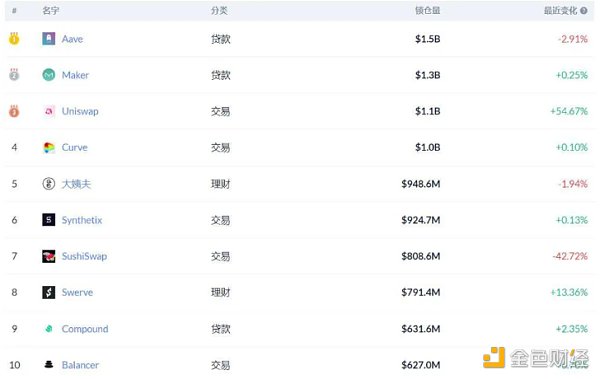Sort by the 名字 column header
Image resolution: width=600 pixels, height=379 pixels.
pyautogui.click(x=51, y=11)
